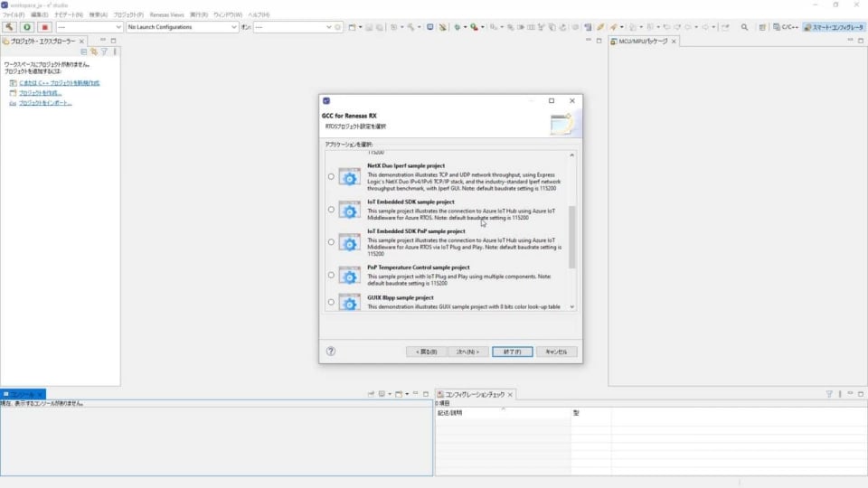Click the create a project link
Viewport: 868px width, 488px height.
click(40, 93)
